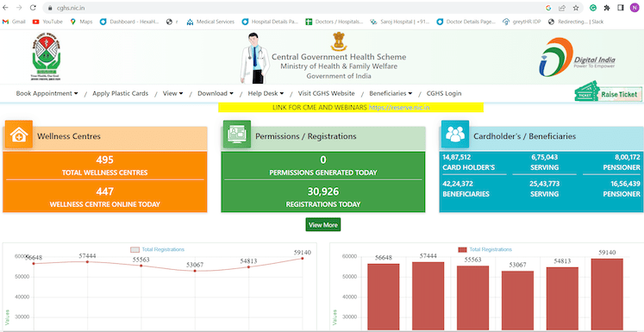Click the 42,24,372 beneficiaries value
The image size is (644, 332).
(x=458, y=184)
